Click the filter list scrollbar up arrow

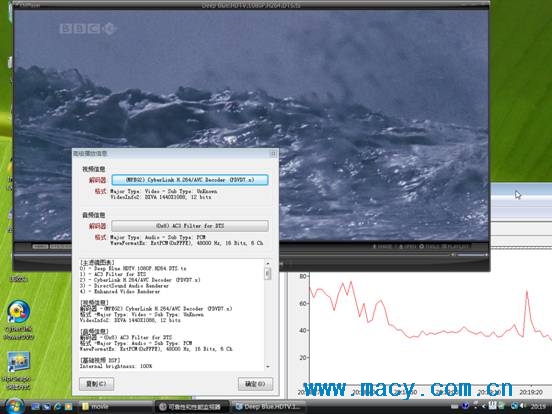268,263
